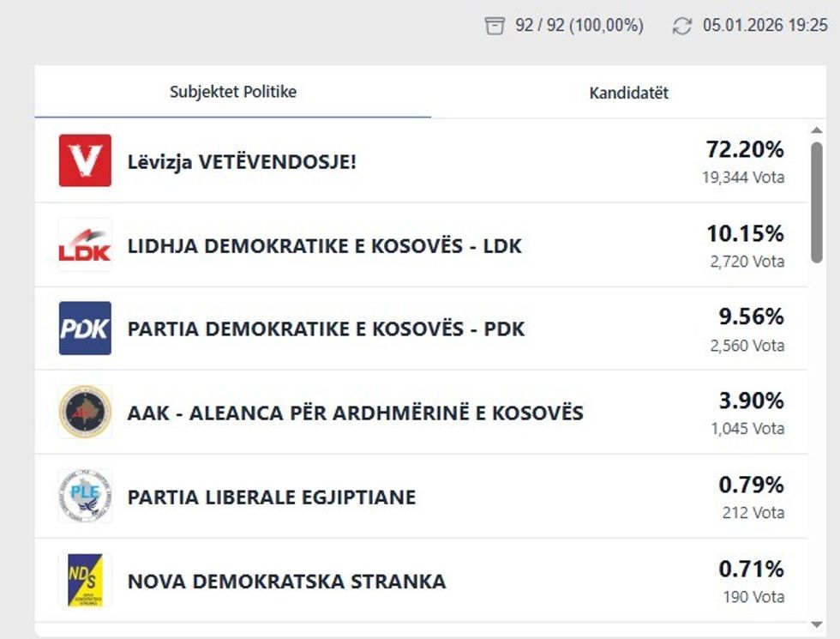Select the PARTIA LIBERALE EGJIPTIANE row
Screen dimensions: 840x639
pos(272,497)
